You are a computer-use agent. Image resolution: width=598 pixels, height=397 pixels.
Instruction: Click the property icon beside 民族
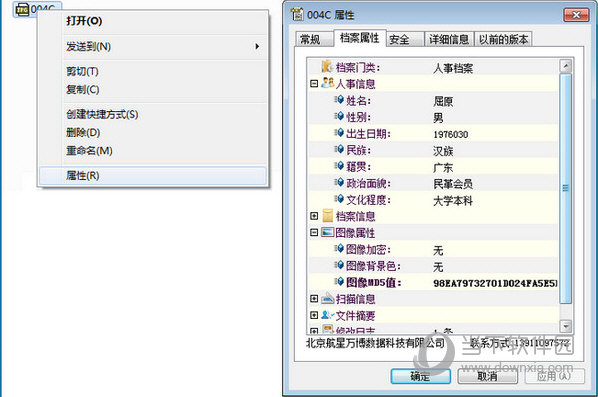(x=339, y=149)
